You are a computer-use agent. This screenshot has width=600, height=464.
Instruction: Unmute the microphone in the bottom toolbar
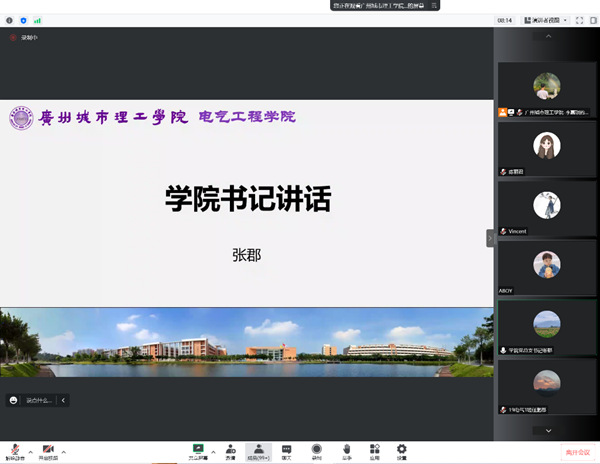(x=15, y=452)
